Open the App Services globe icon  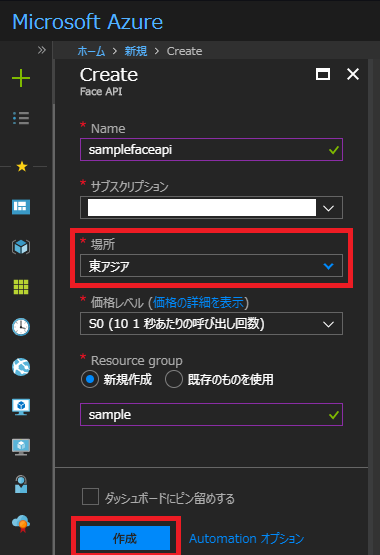pyautogui.click(x=21, y=367)
